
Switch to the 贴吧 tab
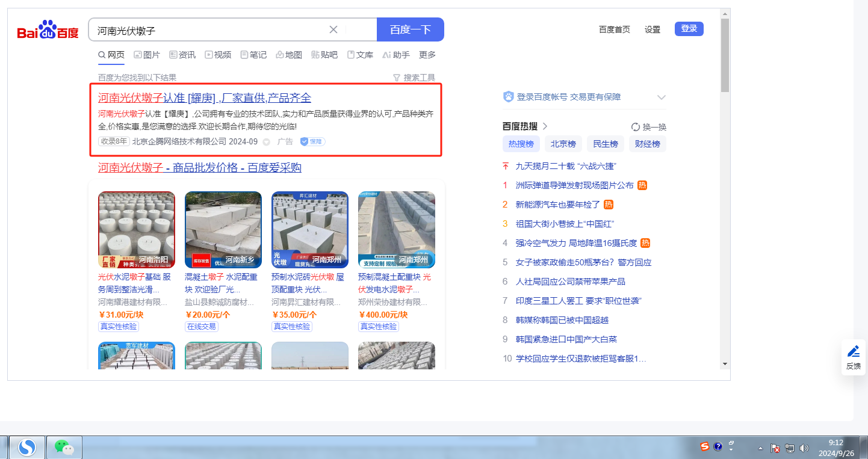point(324,55)
